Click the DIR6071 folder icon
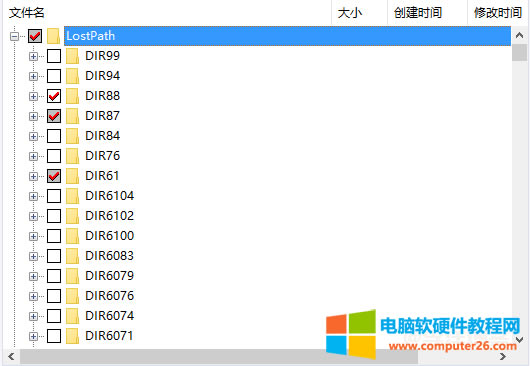Image resolution: width=530 pixels, height=366 pixels. (72, 336)
